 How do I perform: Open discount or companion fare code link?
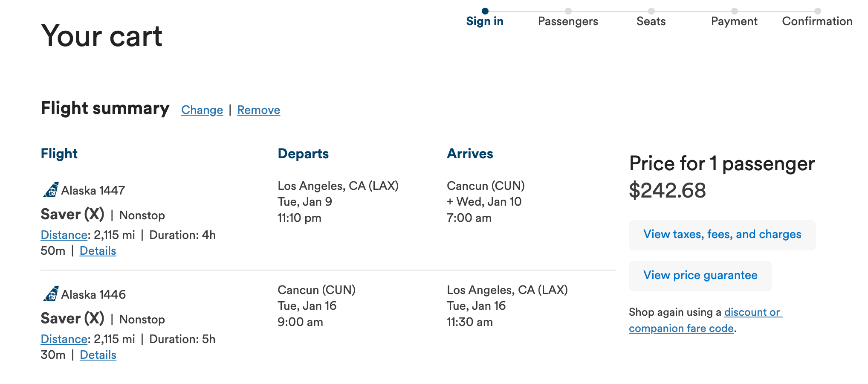pyautogui.click(x=706, y=320)
